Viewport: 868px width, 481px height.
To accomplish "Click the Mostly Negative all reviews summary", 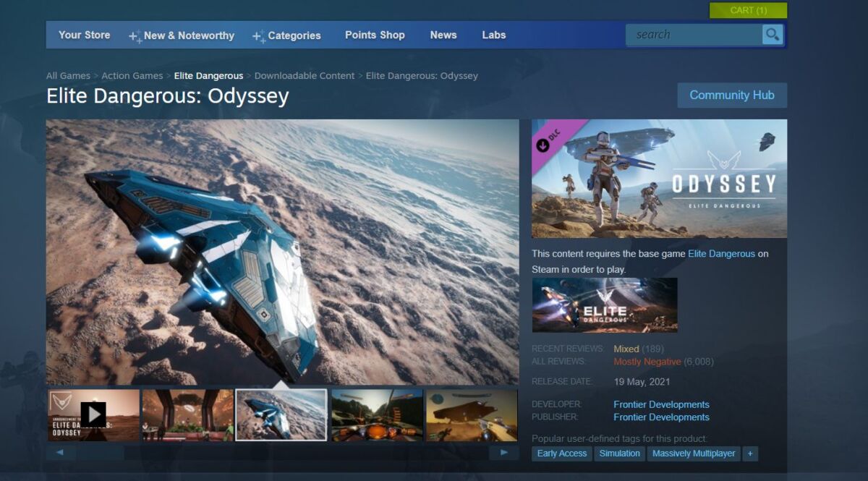I will coord(647,362).
